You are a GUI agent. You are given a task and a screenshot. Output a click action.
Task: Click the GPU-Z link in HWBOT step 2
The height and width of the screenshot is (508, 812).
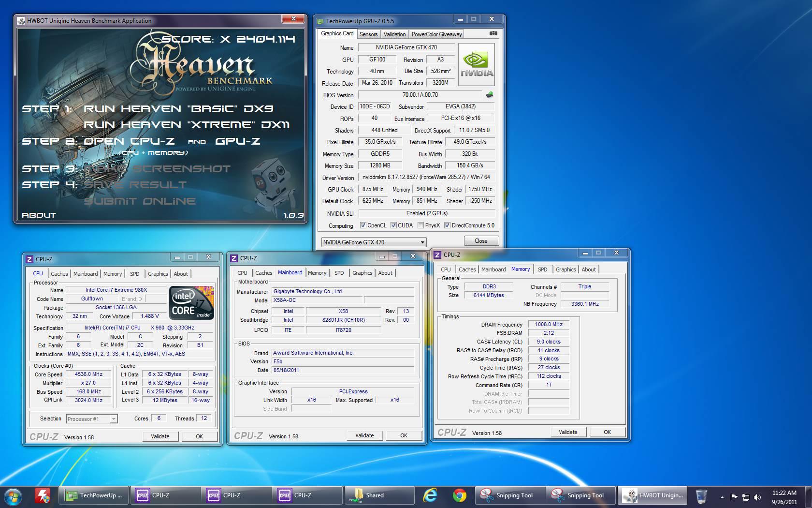pos(238,141)
